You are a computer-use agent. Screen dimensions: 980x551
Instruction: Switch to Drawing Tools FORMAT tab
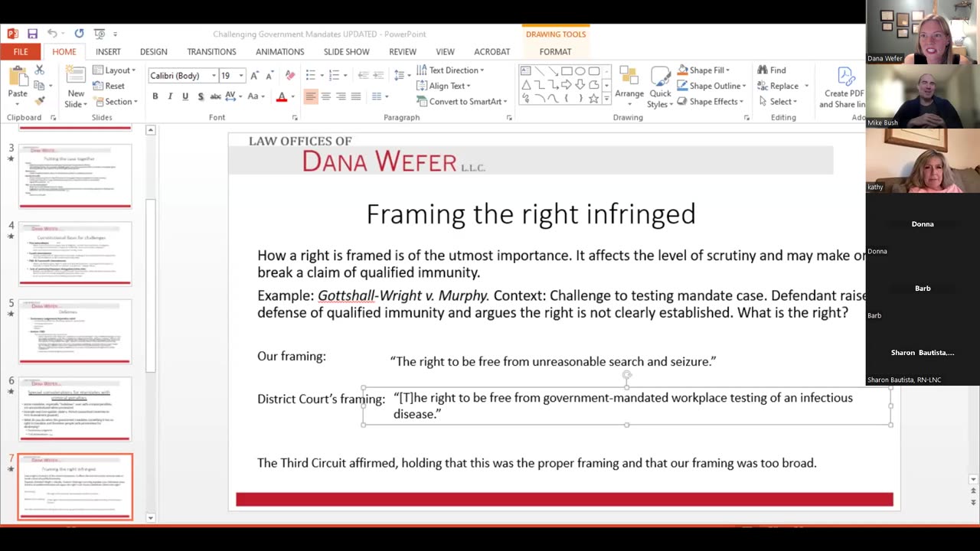point(555,52)
